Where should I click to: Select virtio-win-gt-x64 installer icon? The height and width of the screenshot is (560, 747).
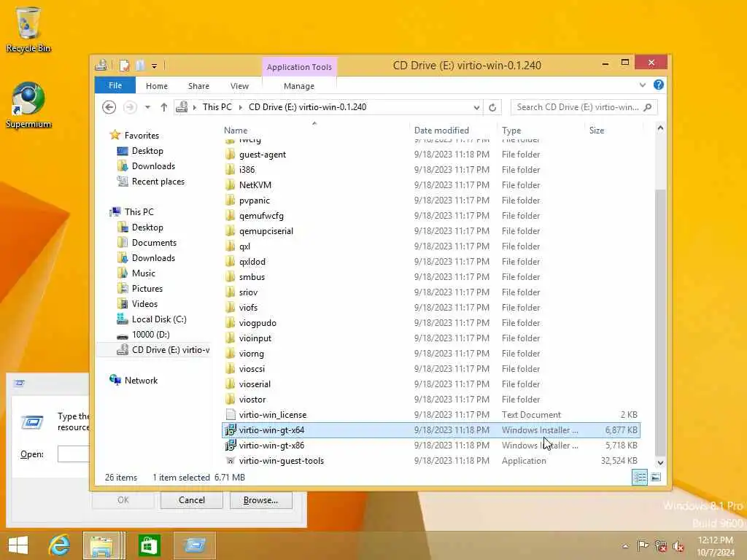point(231,430)
